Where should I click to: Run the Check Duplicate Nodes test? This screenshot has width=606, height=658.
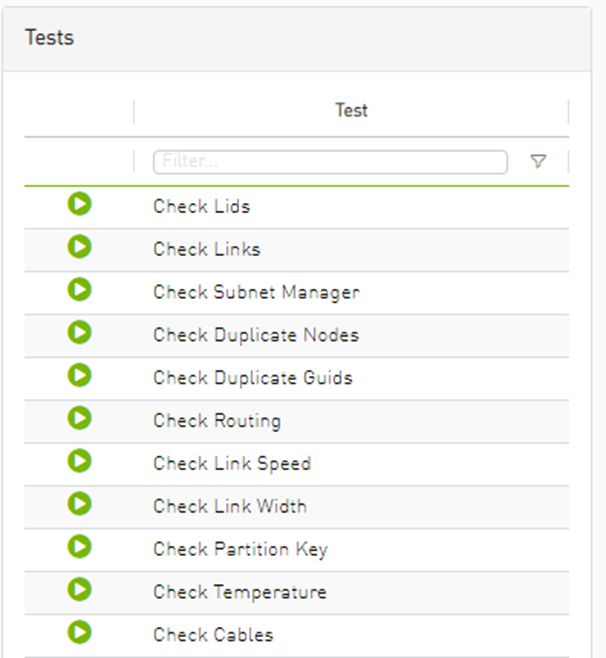coord(79,333)
